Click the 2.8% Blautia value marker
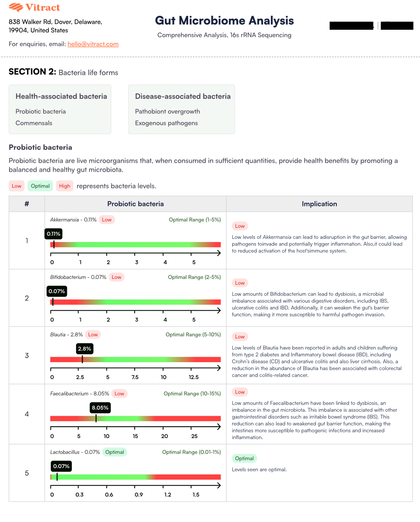Image resolution: width=420 pixels, height=522 pixels. (x=84, y=349)
